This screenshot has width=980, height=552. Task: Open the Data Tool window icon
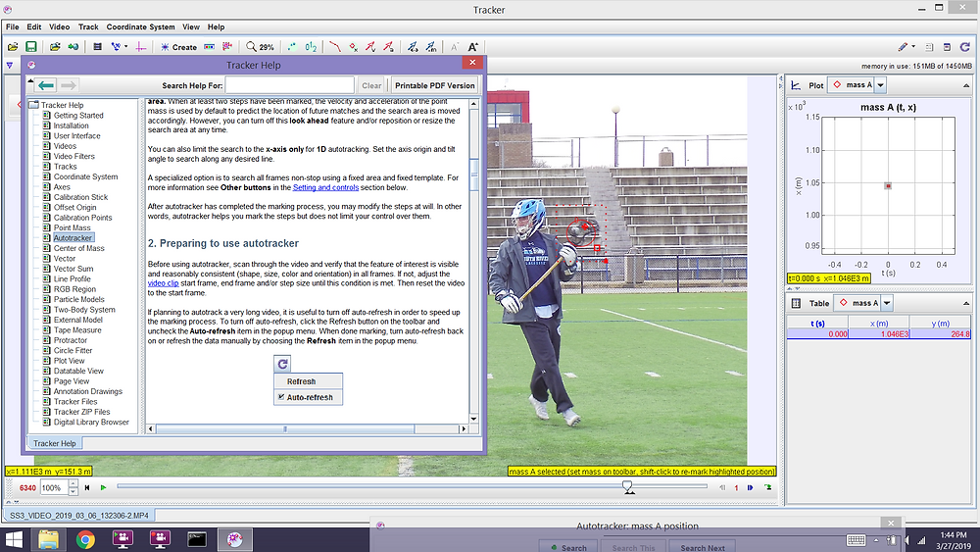pos(947,47)
